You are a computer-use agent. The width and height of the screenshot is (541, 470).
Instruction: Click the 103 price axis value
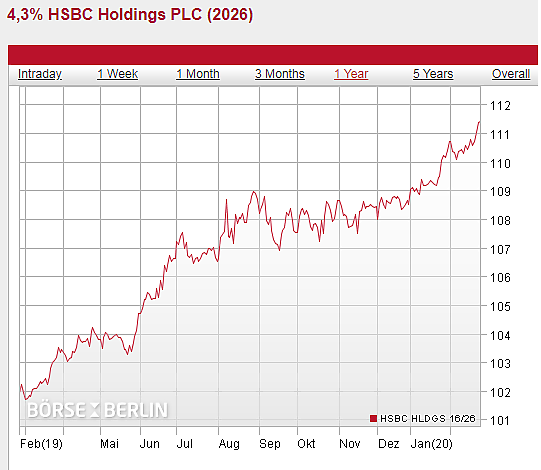[500, 363]
